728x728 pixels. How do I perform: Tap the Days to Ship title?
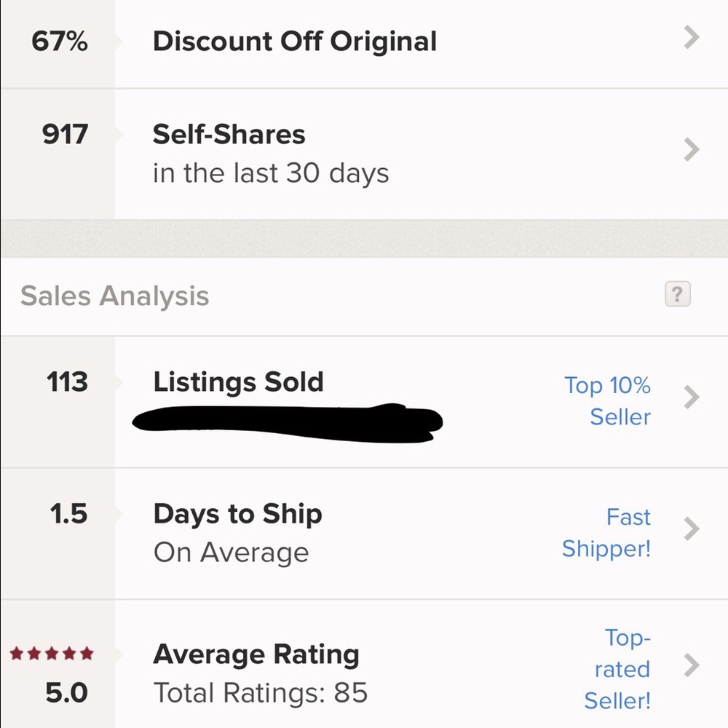pyautogui.click(x=238, y=515)
